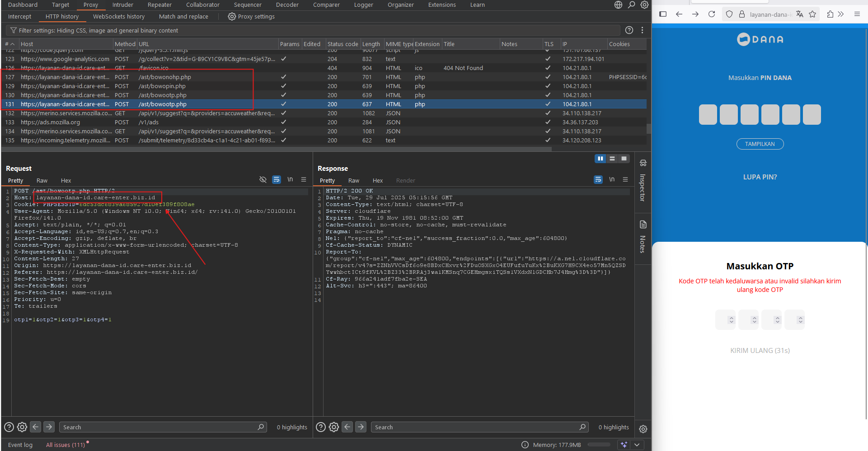
Task: Go to previous match in Response search
Action: pyautogui.click(x=347, y=427)
